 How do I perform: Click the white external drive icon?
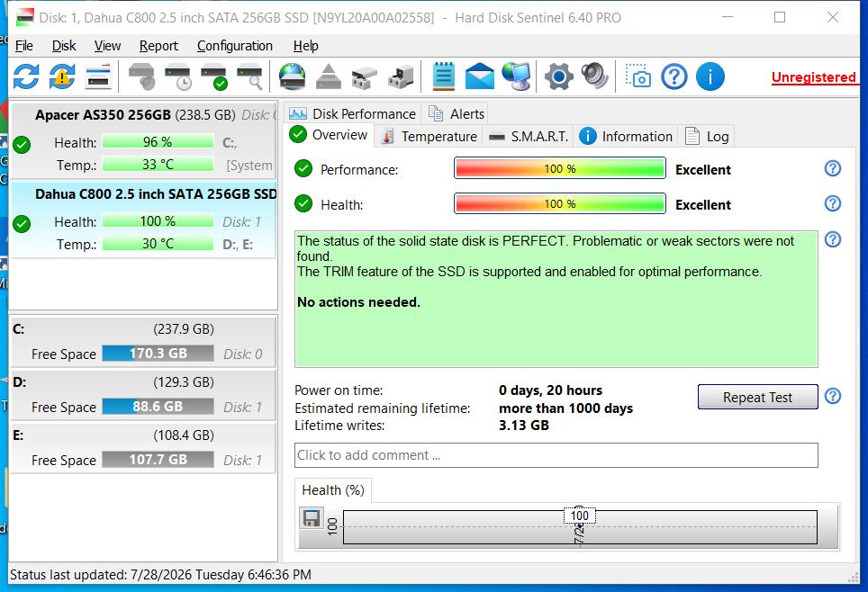pyautogui.click(x=365, y=77)
